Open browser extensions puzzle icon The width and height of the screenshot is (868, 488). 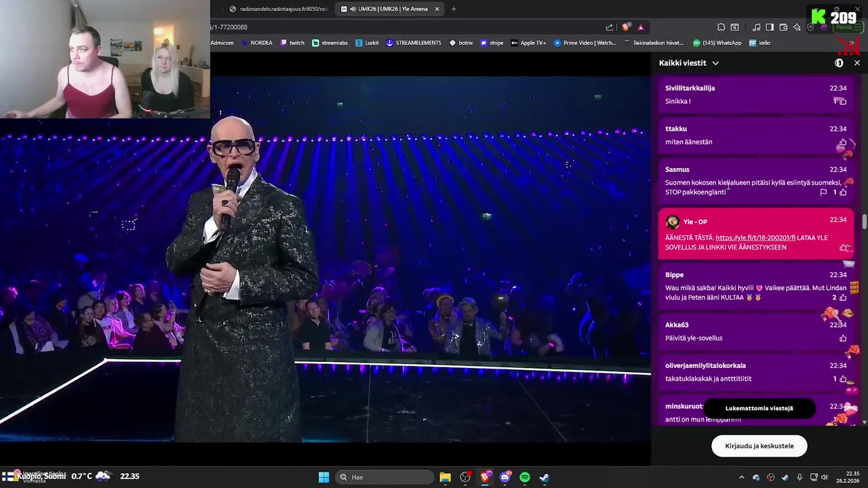coord(721,27)
